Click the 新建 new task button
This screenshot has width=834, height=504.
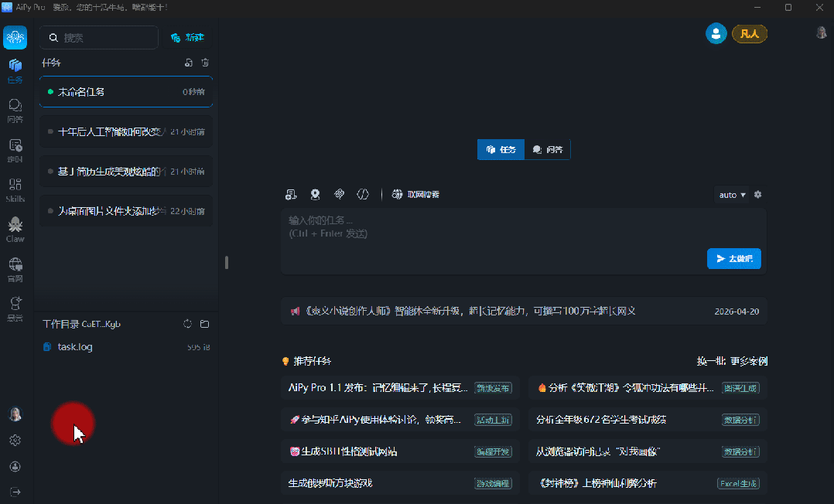(187, 38)
